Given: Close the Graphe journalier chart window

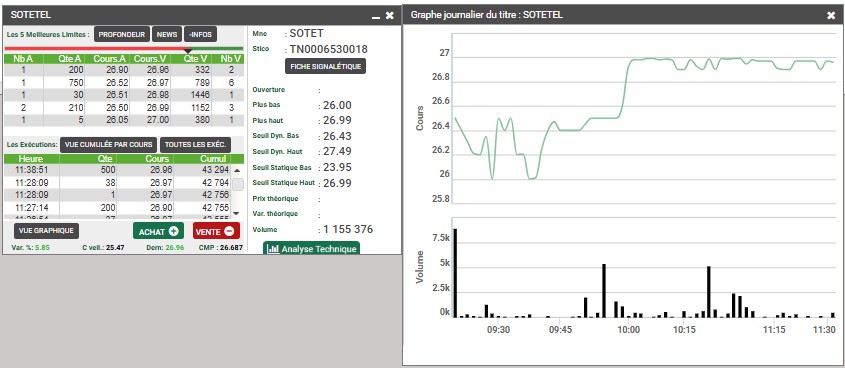Looking at the screenshot, I should [x=831, y=16].
